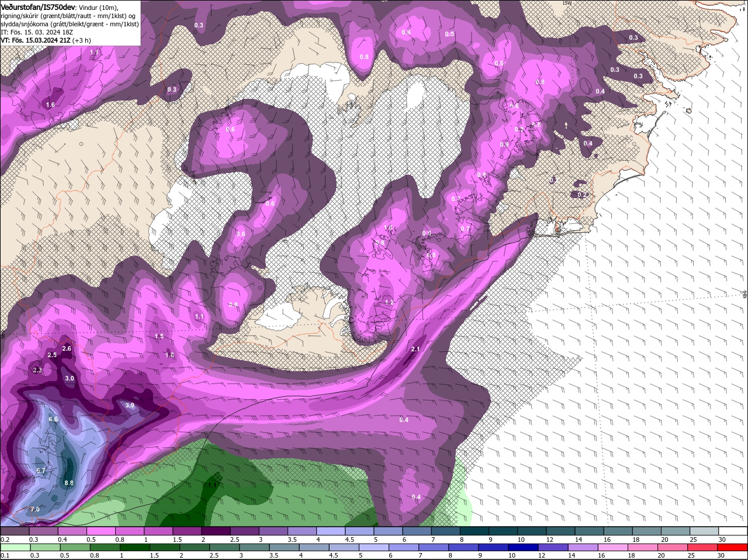Click the 6.7 value label on the map
This screenshot has height=560, width=748.
coord(40,471)
